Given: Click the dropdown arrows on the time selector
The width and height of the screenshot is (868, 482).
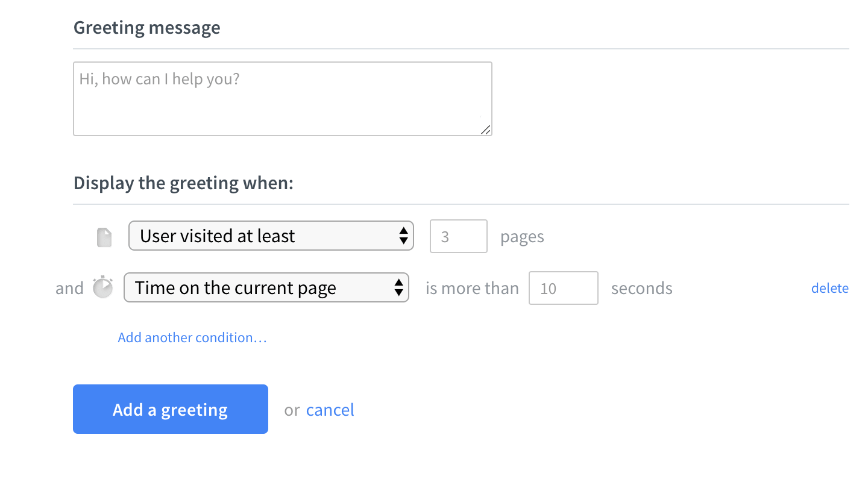Looking at the screenshot, I should point(398,287).
